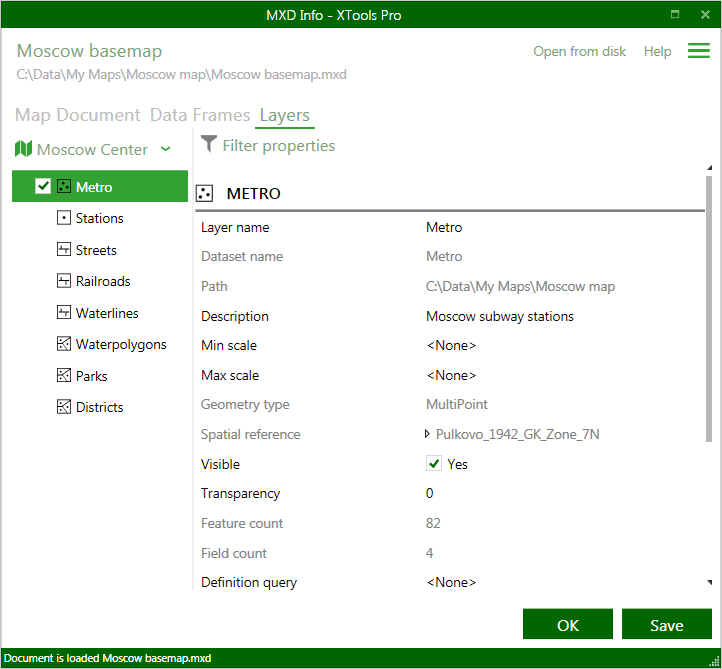The height and width of the screenshot is (669, 722).
Task: Click the Path value C:\Data\My Maps\Moscow map
Action: [520, 286]
